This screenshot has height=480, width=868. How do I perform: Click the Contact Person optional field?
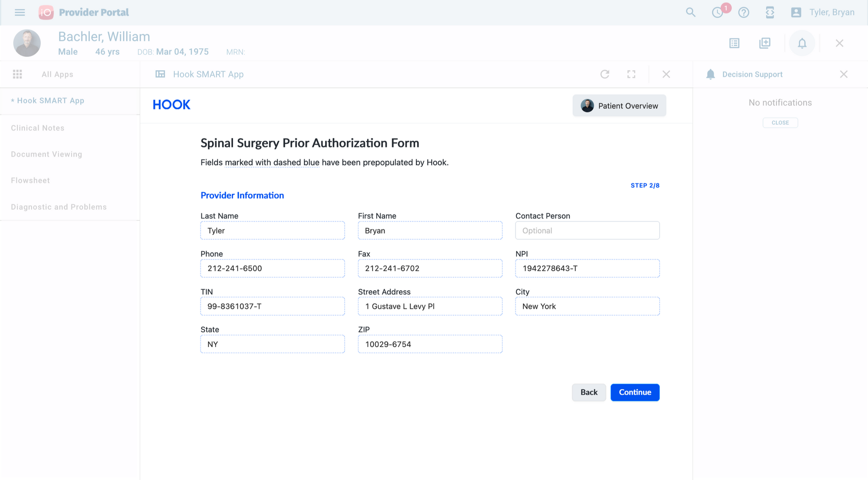click(587, 230)
